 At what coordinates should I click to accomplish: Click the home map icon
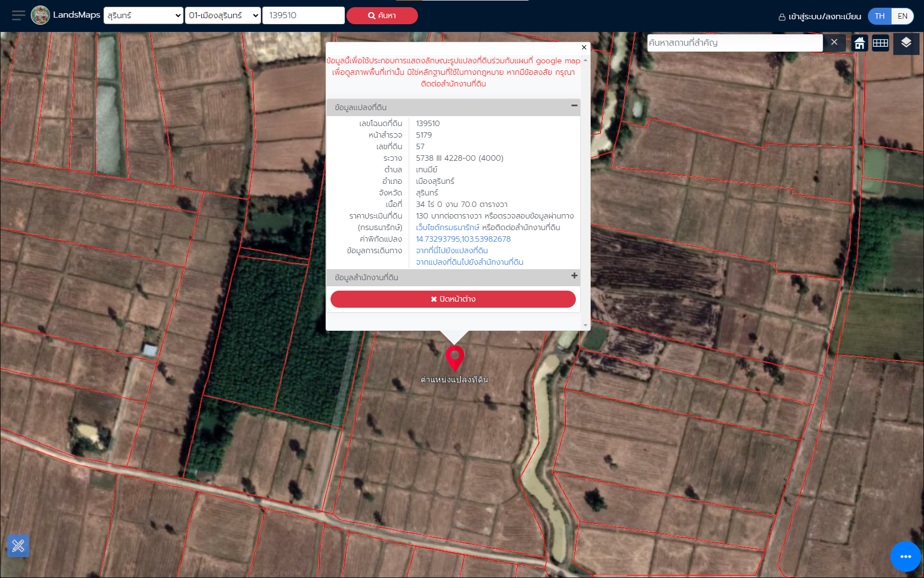860,43
